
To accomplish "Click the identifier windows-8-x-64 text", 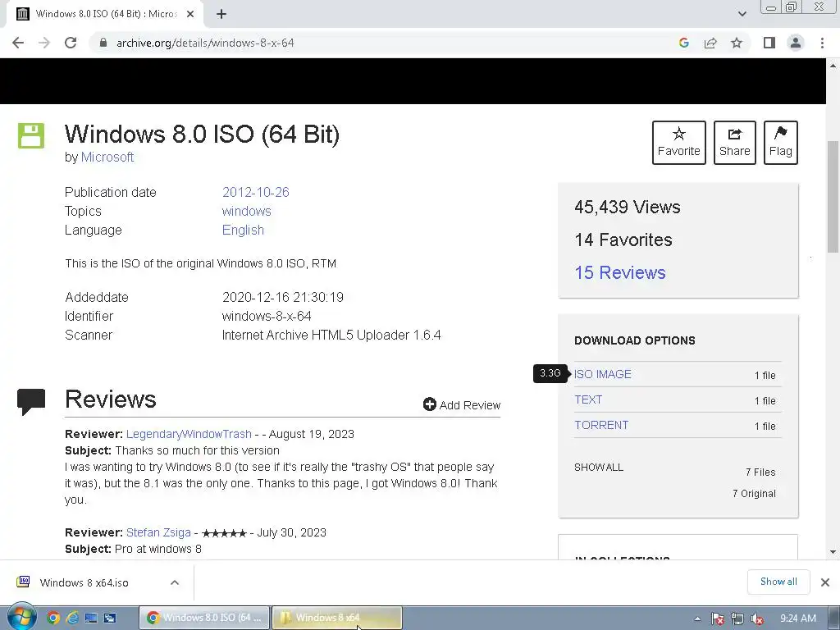I will point(267,316).
